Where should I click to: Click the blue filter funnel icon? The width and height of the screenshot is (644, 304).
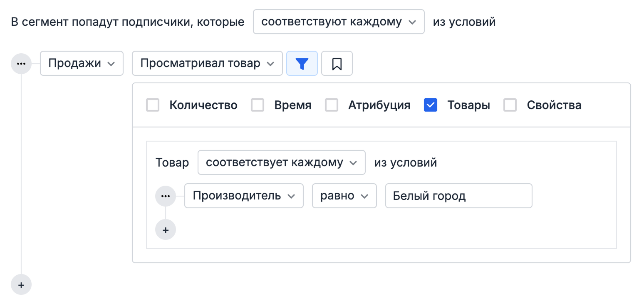pyautogui.click(x=302, y=63)
